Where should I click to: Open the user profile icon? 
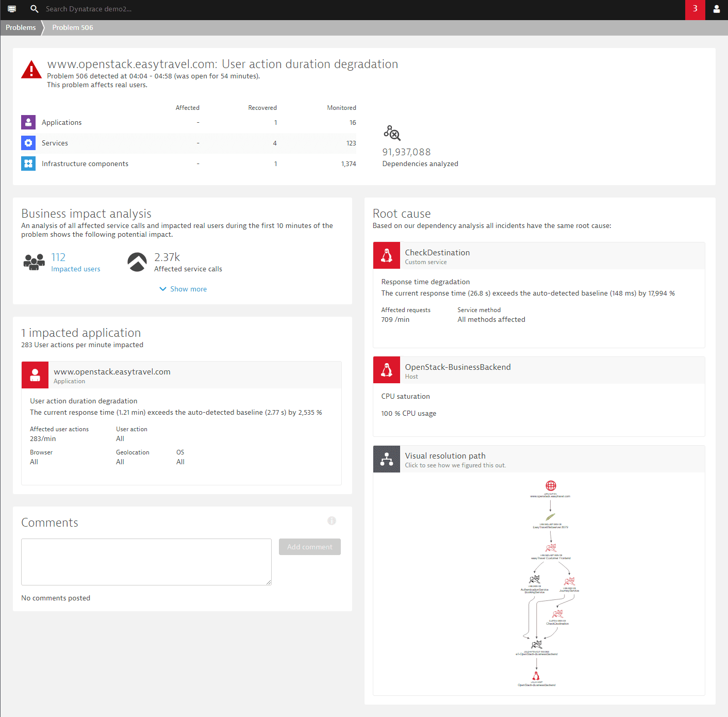pyautogui.click(x=717, y=9)
